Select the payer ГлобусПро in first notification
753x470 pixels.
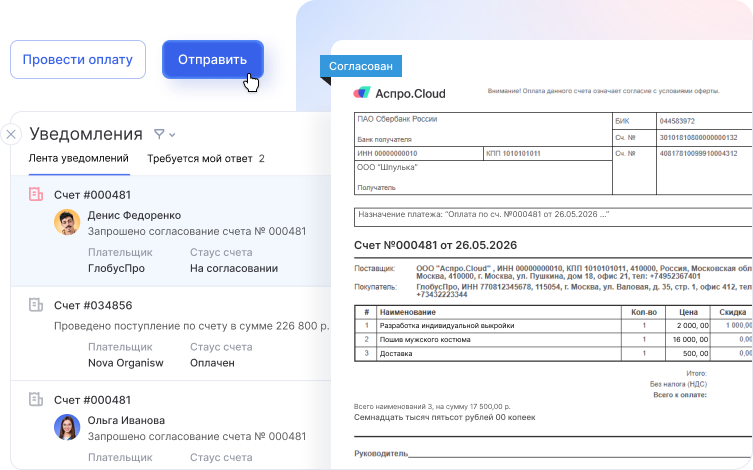click(116, 268)
